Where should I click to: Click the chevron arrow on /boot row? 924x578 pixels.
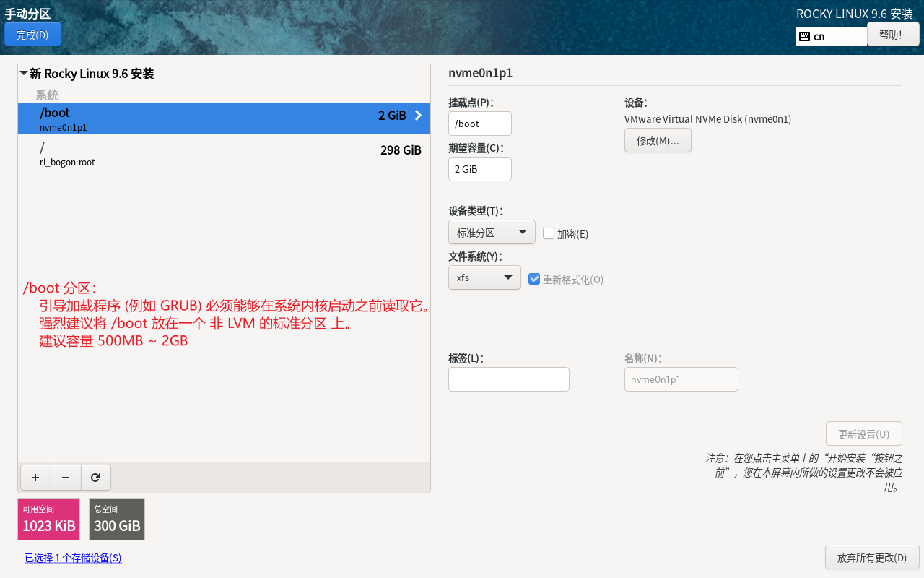418,116
